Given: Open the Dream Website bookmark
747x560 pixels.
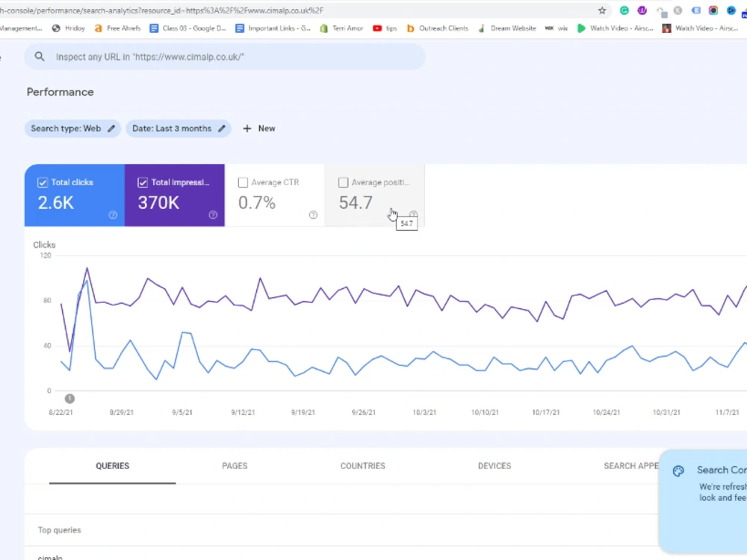Looking at the screenshot, I should coord(507,28).
